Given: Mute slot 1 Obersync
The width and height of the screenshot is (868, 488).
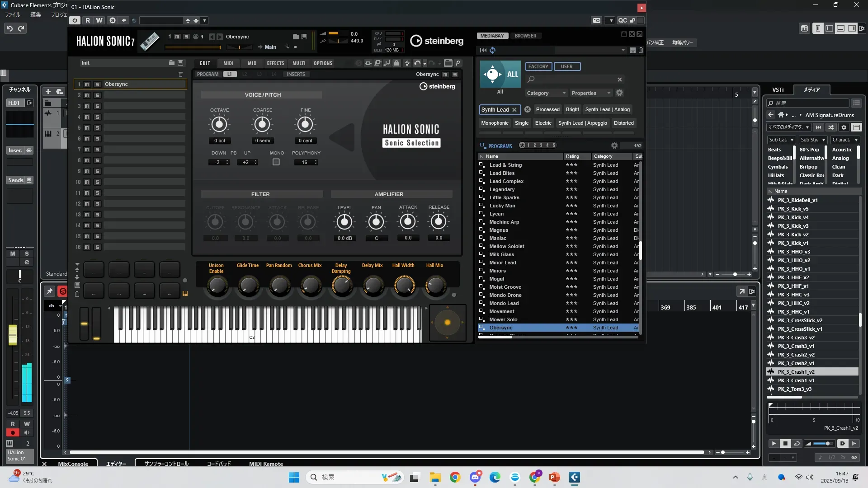Looking at the screenshot, I should [x=87, y=84].
